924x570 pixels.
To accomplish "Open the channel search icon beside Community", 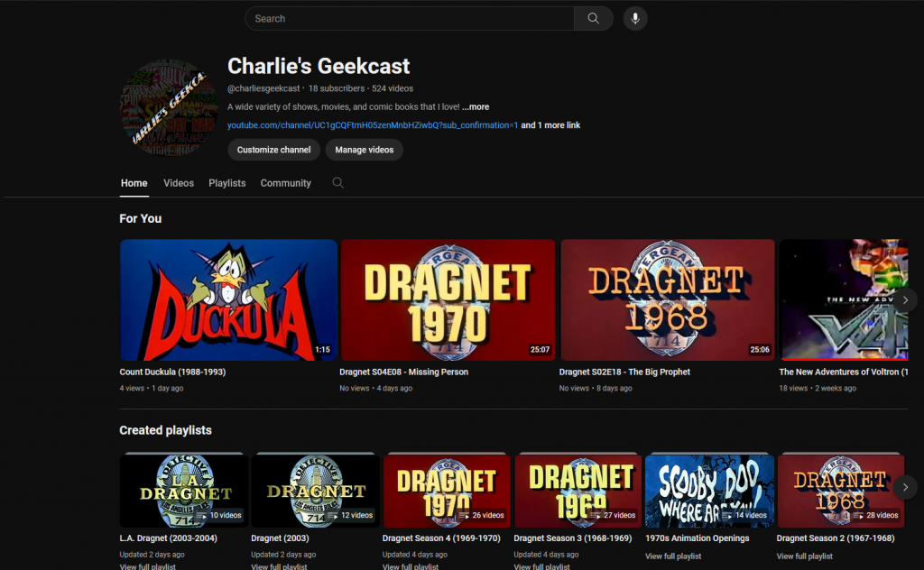I will tap(337, 182).
